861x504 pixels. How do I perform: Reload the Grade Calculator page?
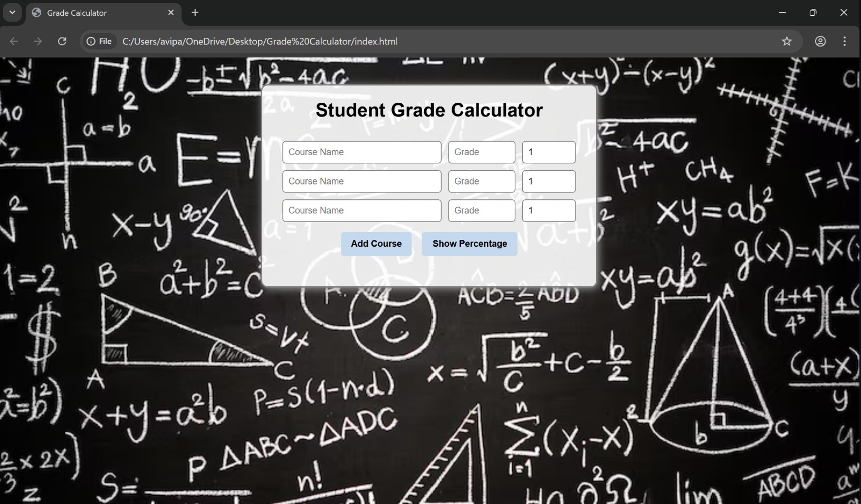[x=62, y=41]
